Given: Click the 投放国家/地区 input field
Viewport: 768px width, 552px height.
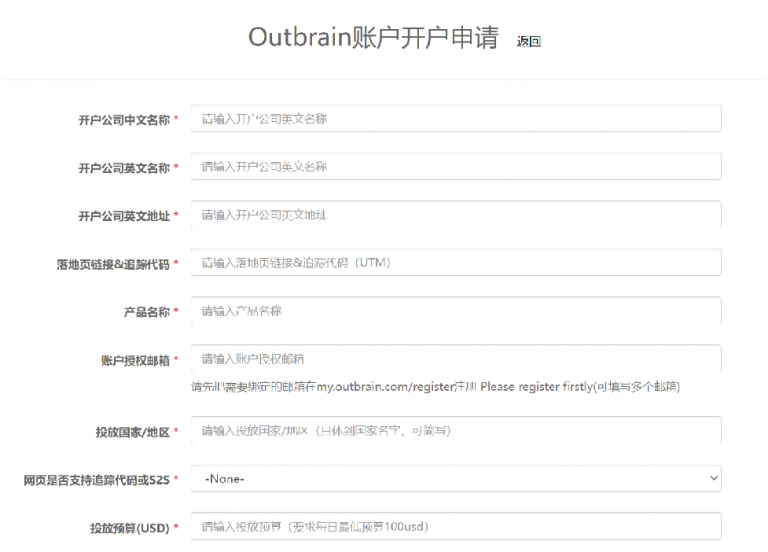Looking at the screenshot, I should 456,431.
